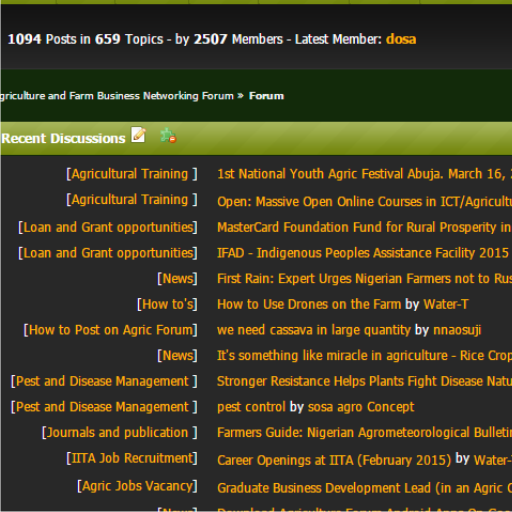Open Career Openings at IITA topic

tap(334, 460)
